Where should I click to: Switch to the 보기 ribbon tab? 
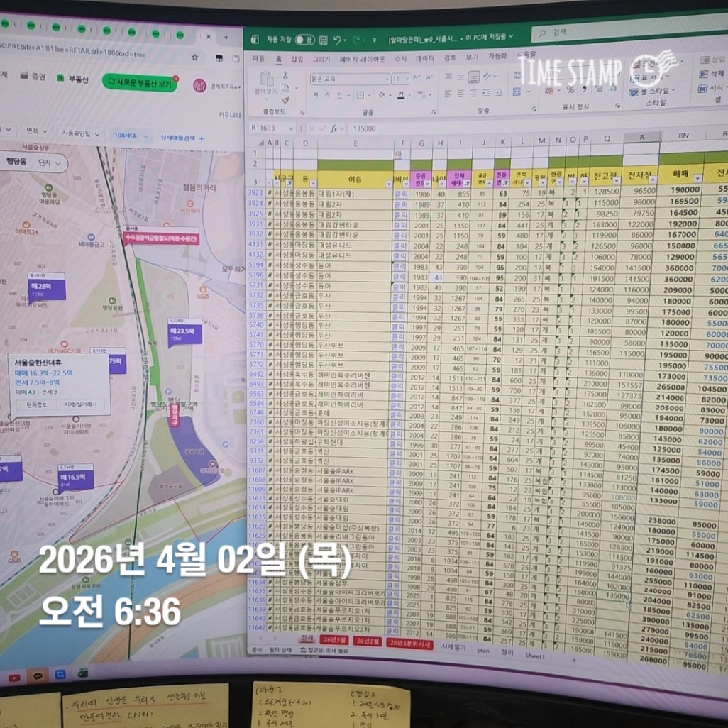click(x=472, y=57)
